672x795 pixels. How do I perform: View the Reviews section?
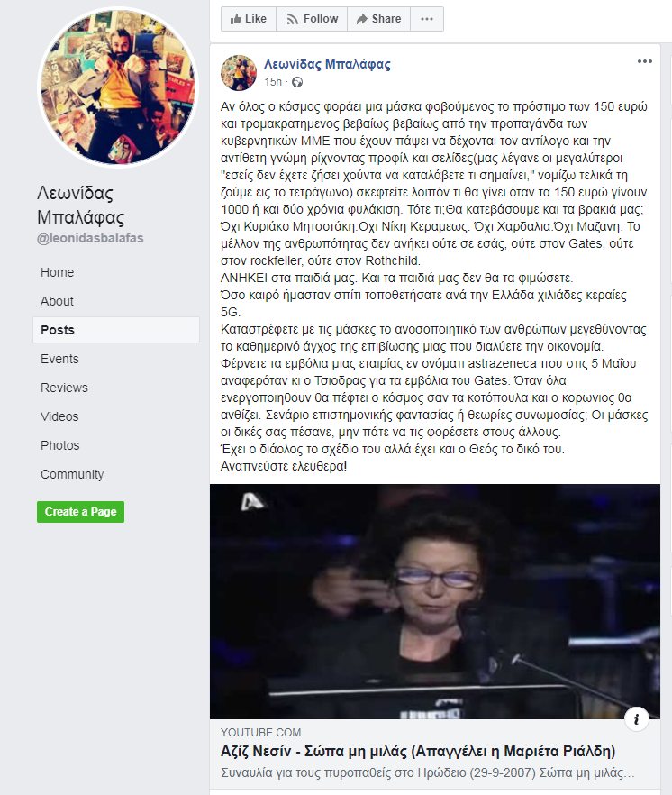(64, 388)
